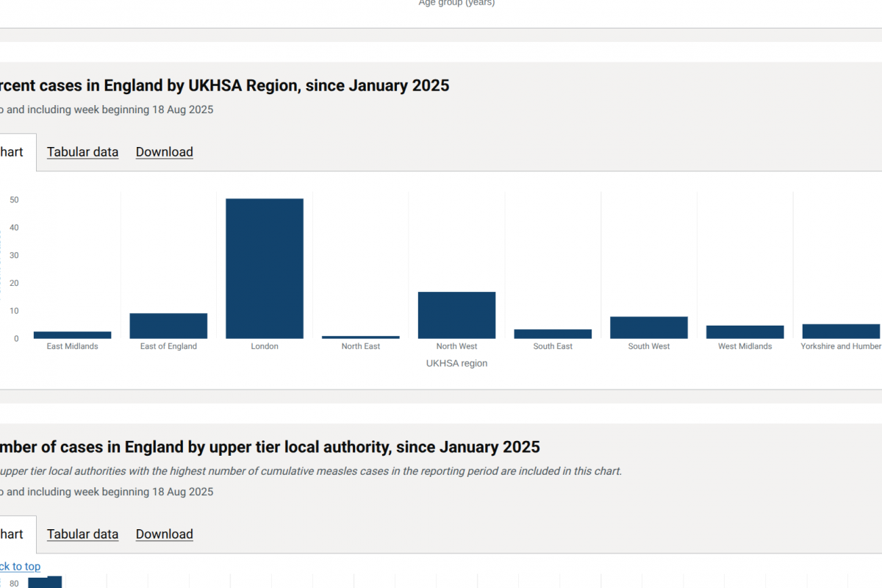The image size is (882, 588).
Task: Click the North West bar
Action: [x=456, y=315]
